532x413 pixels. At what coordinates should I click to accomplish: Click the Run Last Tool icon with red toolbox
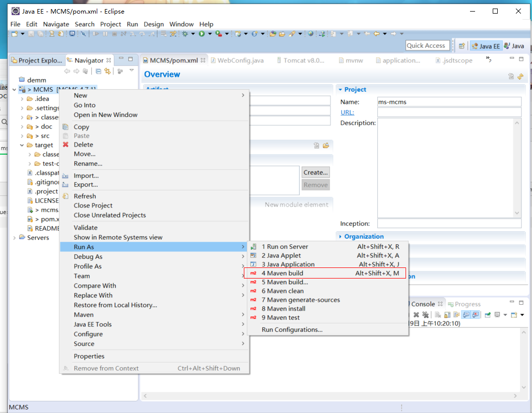[x=219, y=34]
